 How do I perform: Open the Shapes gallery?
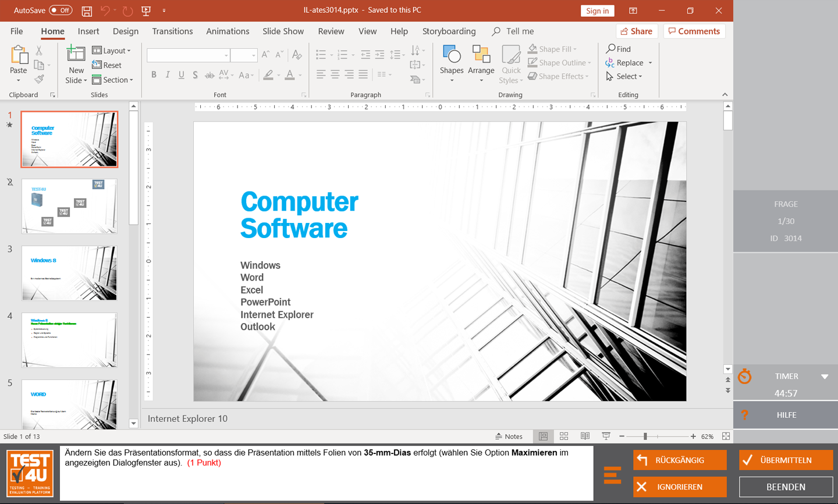pyautogui.click(x=452, y=63)
